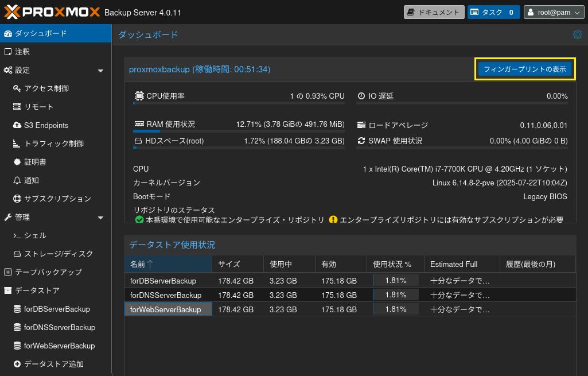Click the アクセス制御 key icon
588x376 pixels.
click(x=17, y=88)
